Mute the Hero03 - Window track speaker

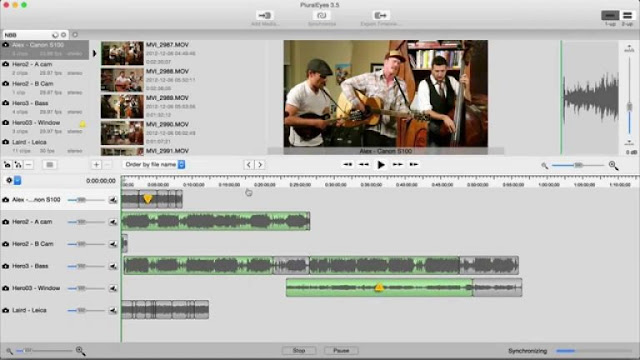pos(113,288)
